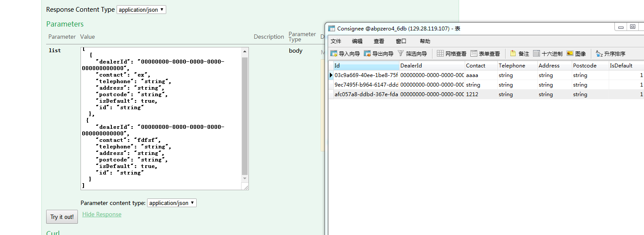Open the 编辑 menu

(x=357, y=41)
